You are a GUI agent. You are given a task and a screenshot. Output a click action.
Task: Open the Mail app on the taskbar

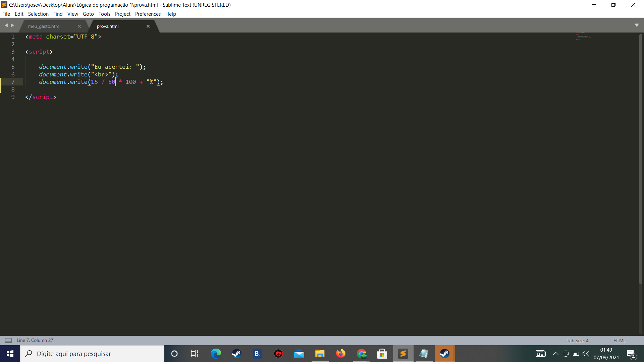point(299,354)
